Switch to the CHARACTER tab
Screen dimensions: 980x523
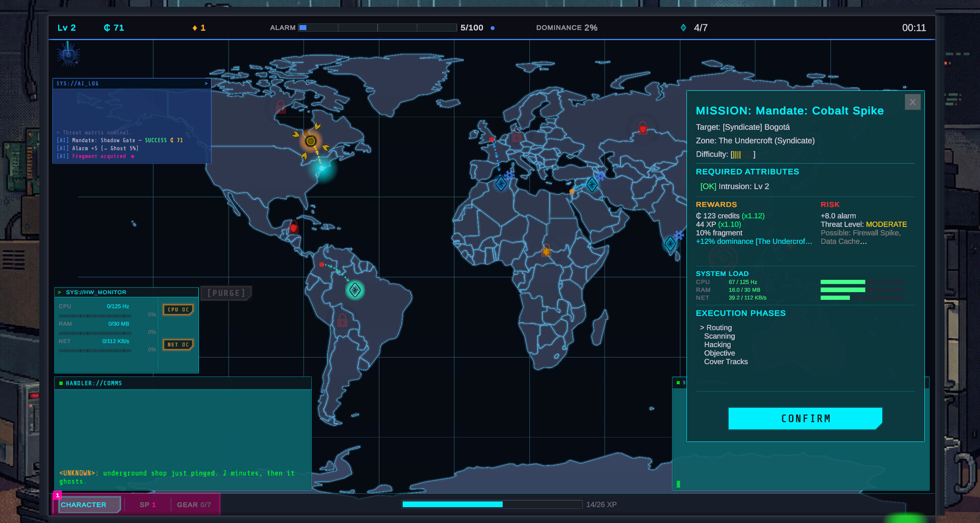tap(87, 505)
